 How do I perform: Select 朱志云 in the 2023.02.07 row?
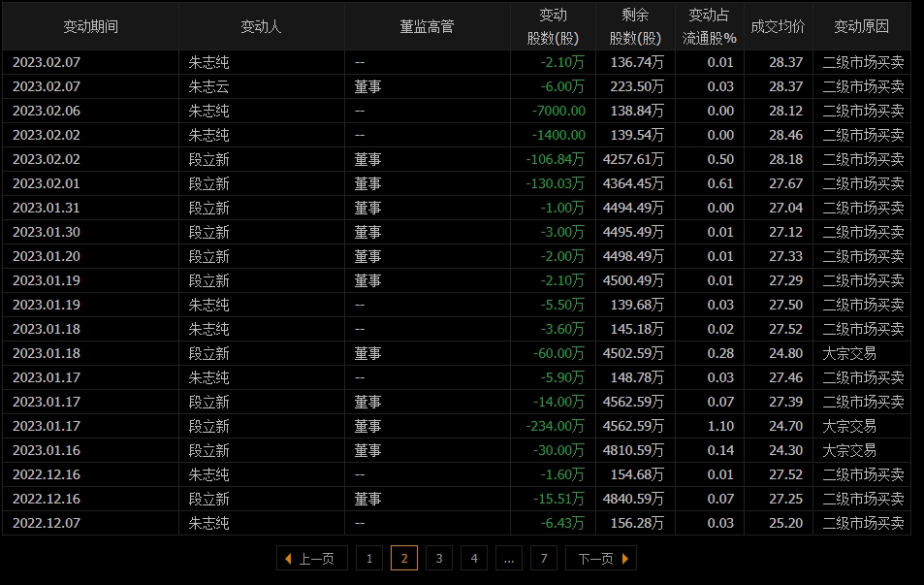pyautogui.click(x=208, y=86)
